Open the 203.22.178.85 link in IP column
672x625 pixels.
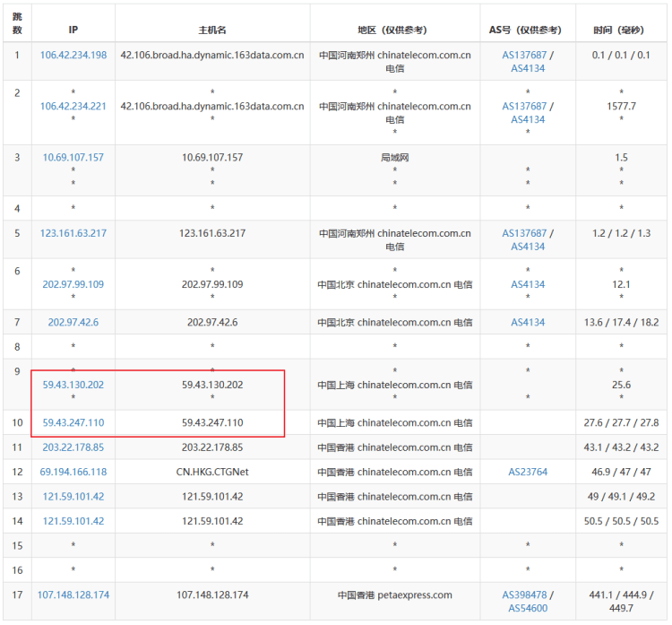click(x=73, y=447)
